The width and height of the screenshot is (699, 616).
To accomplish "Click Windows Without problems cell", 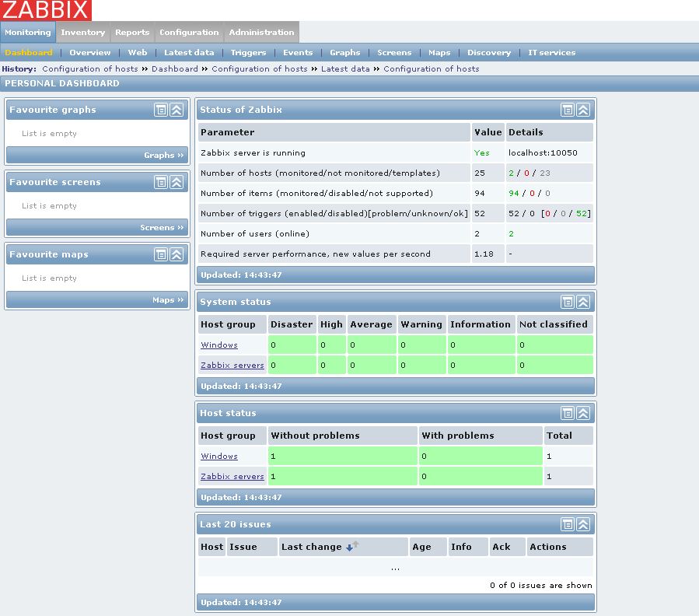I will coord(342,456).
